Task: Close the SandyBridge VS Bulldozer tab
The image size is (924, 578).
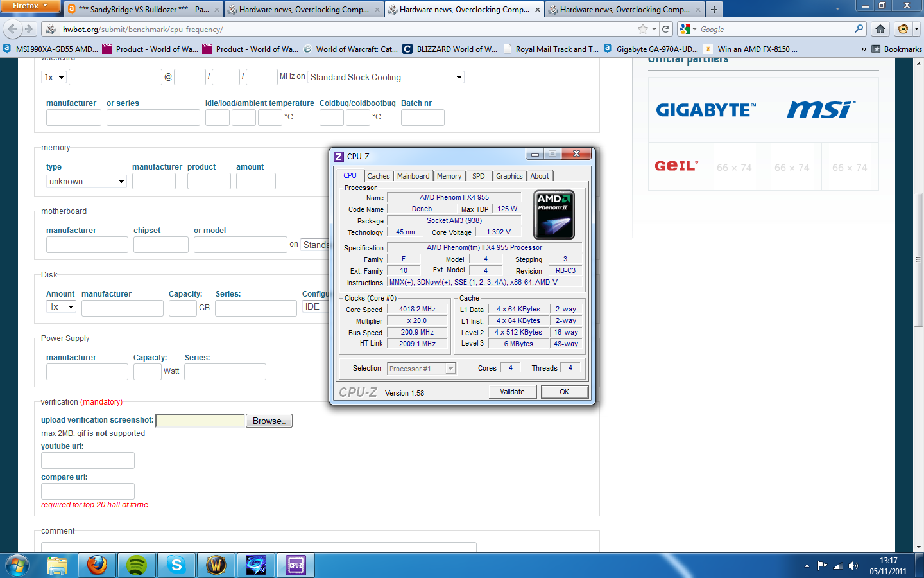Action: [217, 10]
